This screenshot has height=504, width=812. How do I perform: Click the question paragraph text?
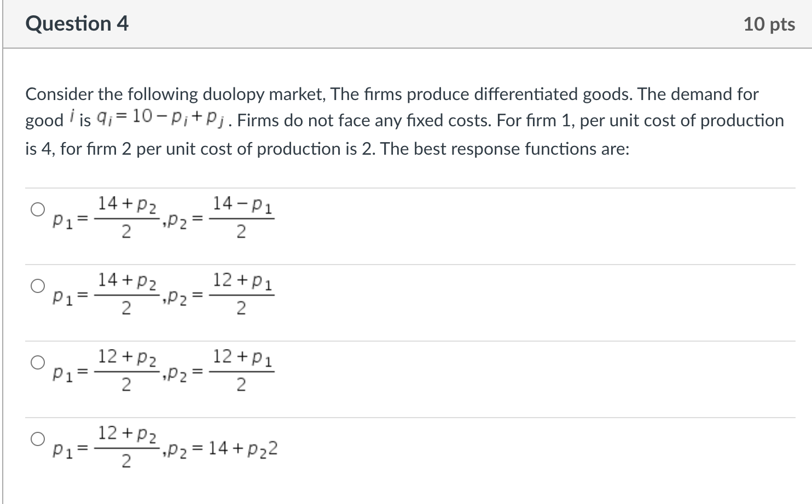pos(383,120)
